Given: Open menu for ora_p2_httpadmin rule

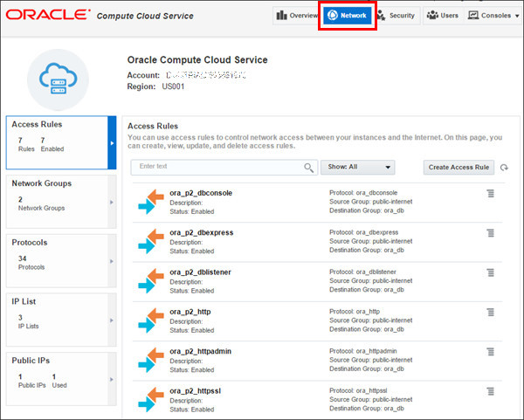Looking at the screenshot, I should point(490,352).
